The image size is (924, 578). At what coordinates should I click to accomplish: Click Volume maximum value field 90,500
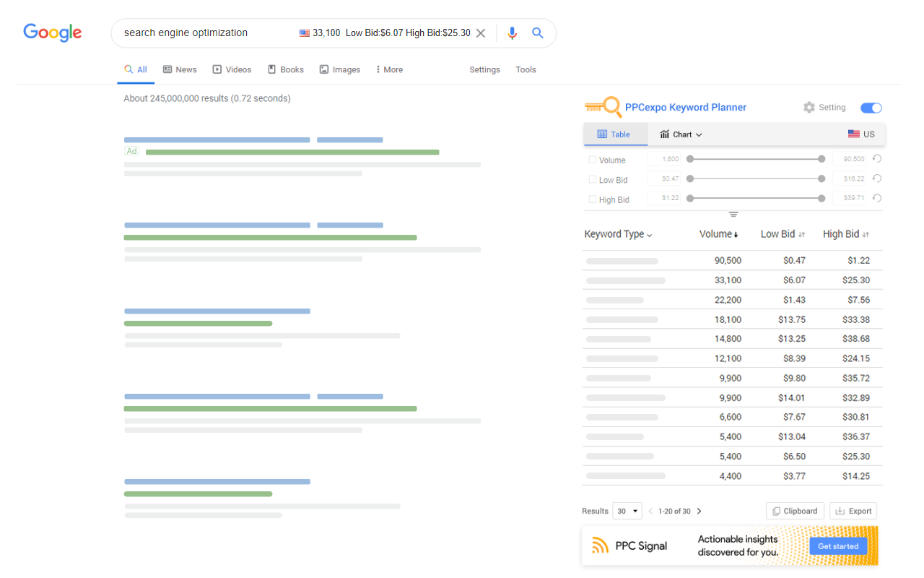coord(850,159)
